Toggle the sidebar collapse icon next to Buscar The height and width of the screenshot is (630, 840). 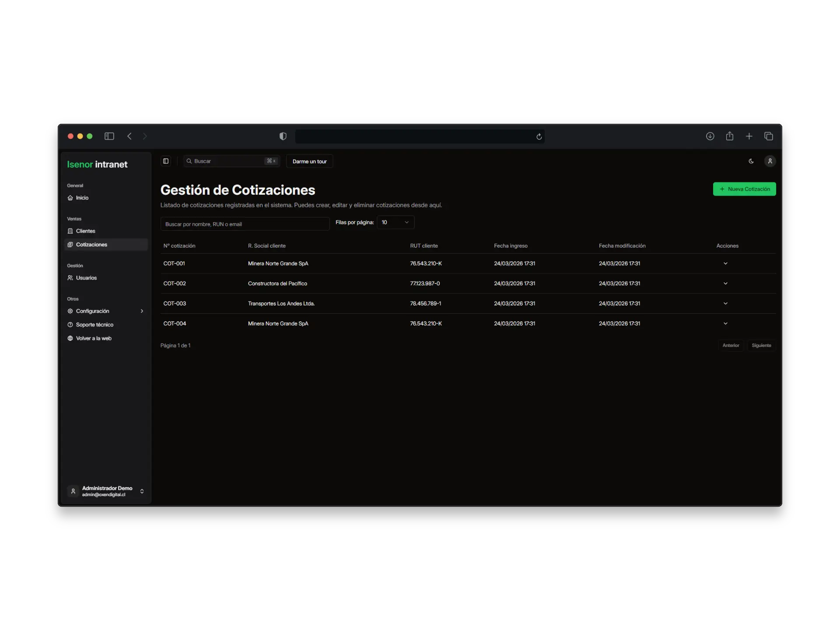(165, 161)
